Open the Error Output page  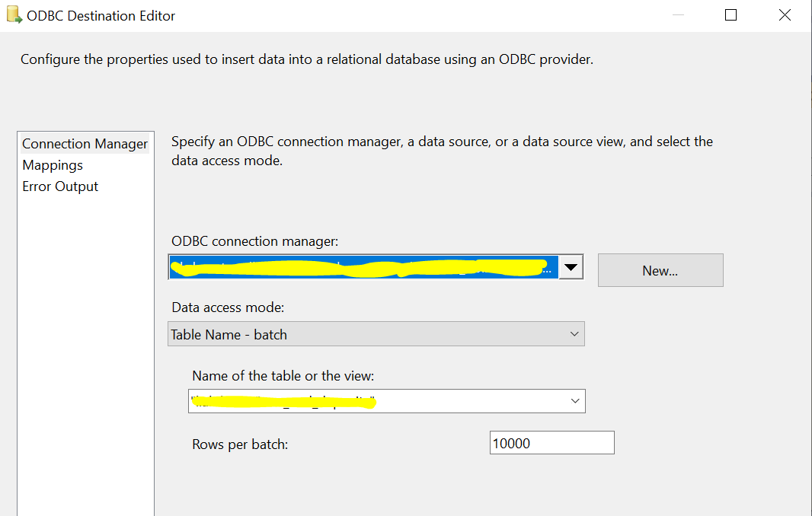pos(60,186)
